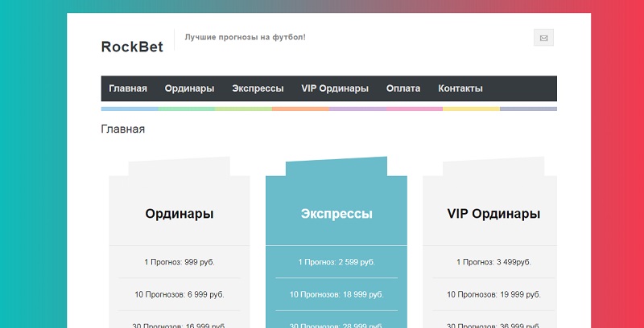The width and height of the screenshot is (644, 328).
Task: Click the yellow color strip segment
Action: click(x=471, y=109)
